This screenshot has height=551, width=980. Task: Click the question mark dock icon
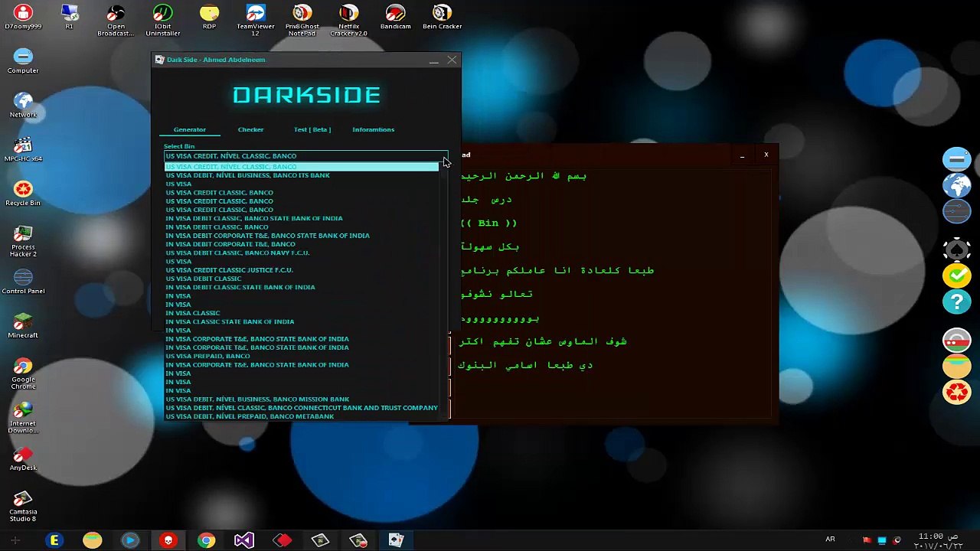click(x=957, y=302)
